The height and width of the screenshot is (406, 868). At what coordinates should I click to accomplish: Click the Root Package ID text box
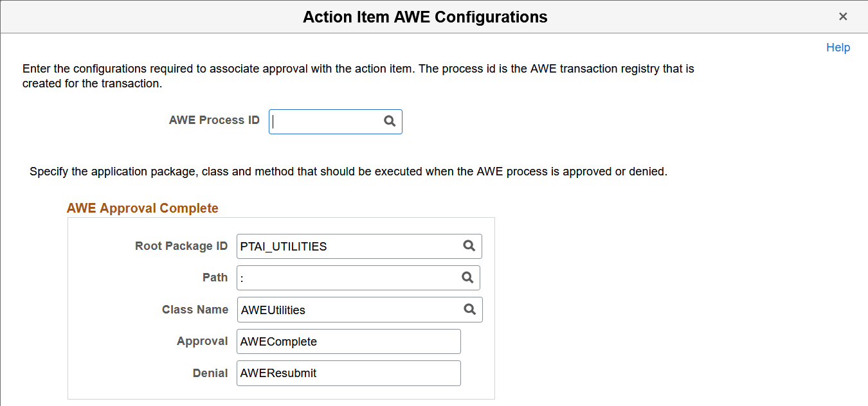pyautogui.click(x=347, y=246)
